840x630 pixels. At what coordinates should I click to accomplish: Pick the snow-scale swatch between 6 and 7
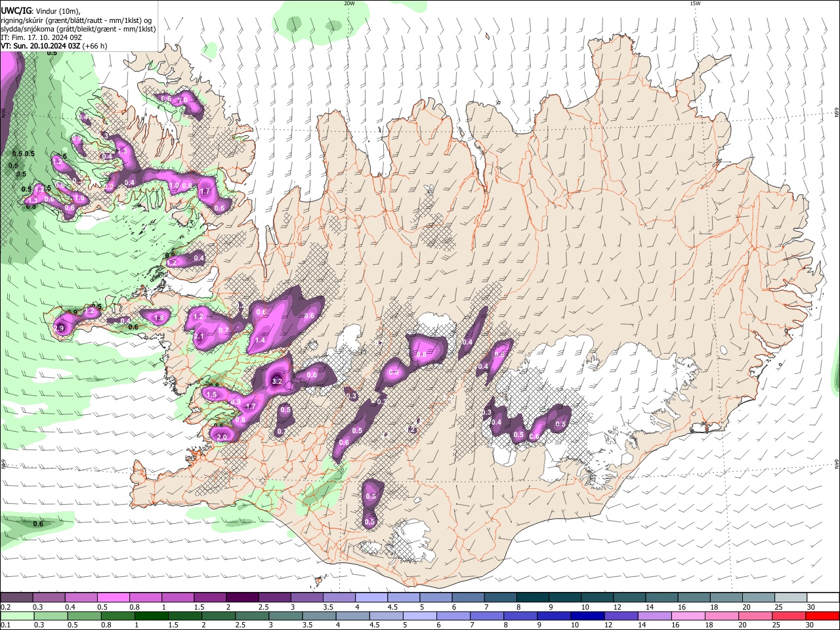[467, 597]
